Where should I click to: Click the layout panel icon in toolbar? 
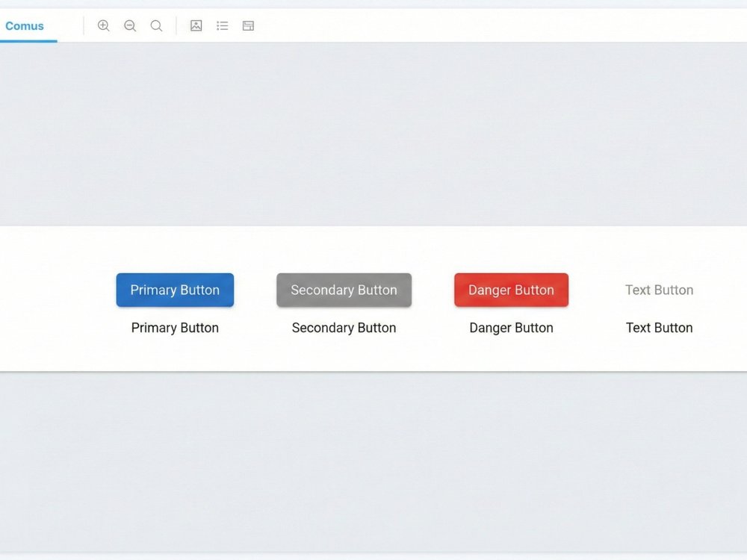(248, 25)
